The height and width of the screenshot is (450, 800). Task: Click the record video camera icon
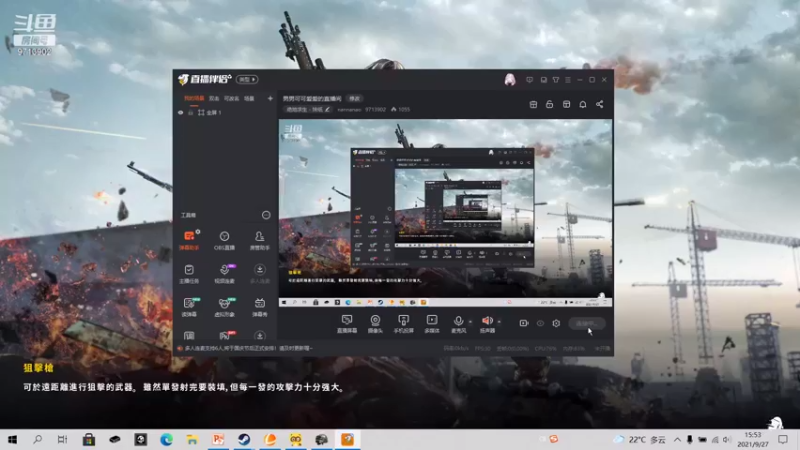click(x=523, y=323)
